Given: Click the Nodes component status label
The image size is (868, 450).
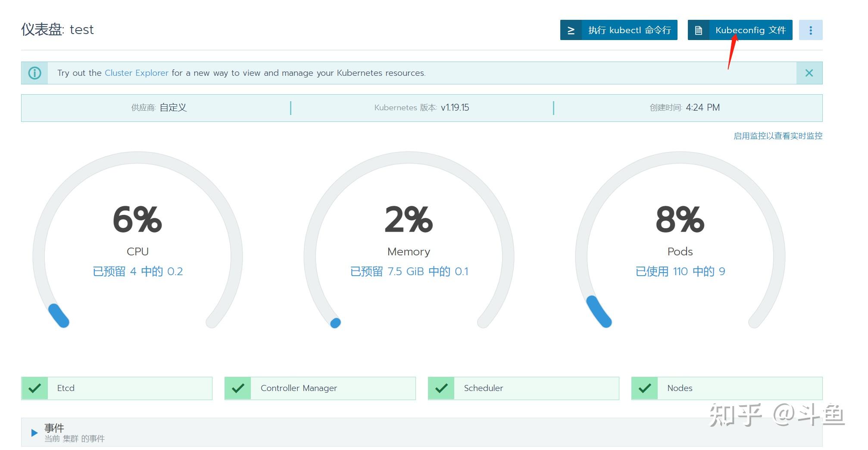Looking at the screenshot, I should pyautogui.click(x=680, y=388).
